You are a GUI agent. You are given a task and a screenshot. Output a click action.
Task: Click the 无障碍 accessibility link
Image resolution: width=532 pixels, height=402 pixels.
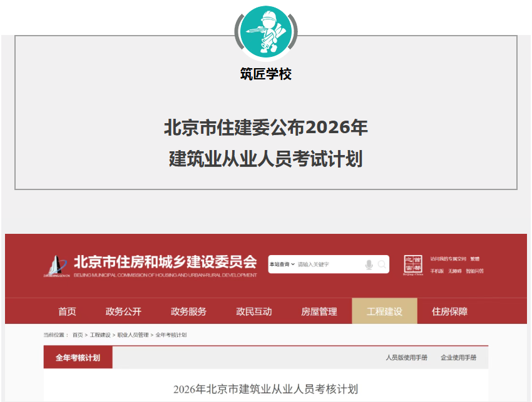coord(455,271)
